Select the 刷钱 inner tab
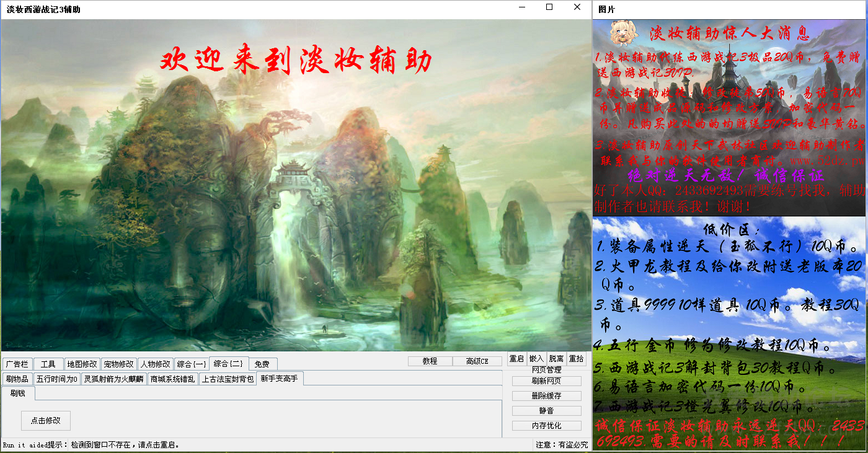This screenshot has height=453, width=868. pos(17,393)
